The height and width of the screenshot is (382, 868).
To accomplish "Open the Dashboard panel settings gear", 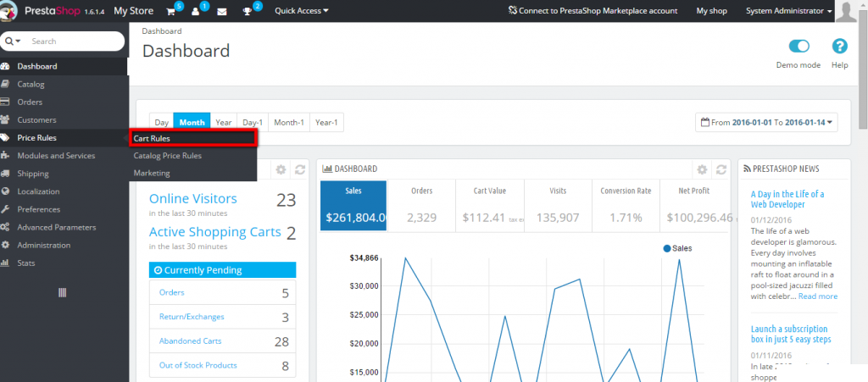I will click(x=702, y=169).
